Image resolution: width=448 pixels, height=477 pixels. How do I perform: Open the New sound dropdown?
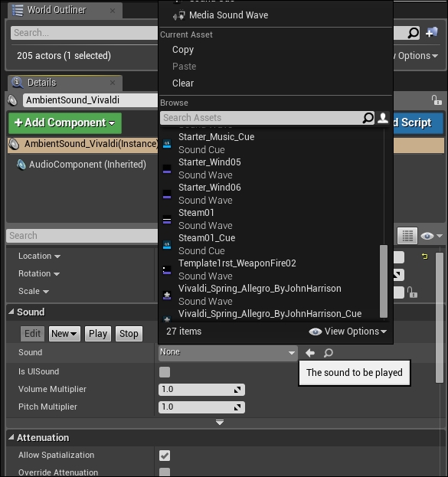pyautogui.click(x=64, y=334)
